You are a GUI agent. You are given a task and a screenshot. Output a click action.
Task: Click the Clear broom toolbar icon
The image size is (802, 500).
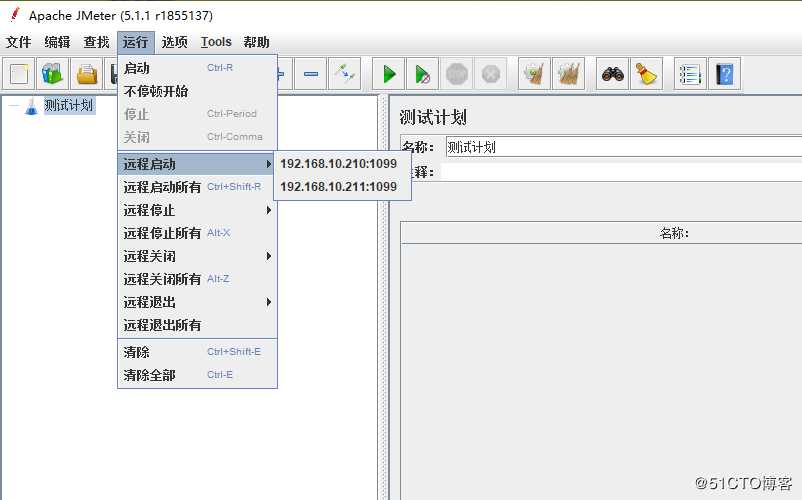(534, 74)
